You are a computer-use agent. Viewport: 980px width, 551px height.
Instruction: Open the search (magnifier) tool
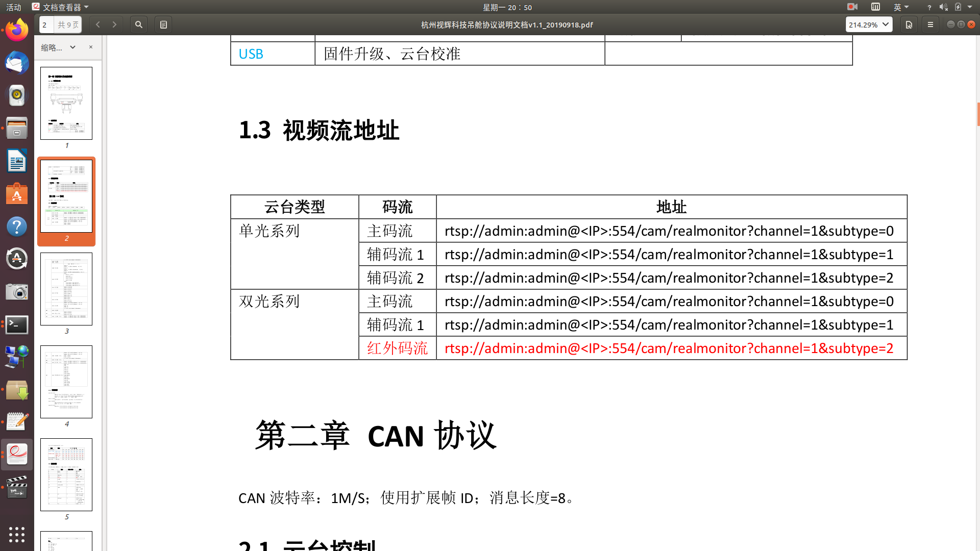pos(138,24)
